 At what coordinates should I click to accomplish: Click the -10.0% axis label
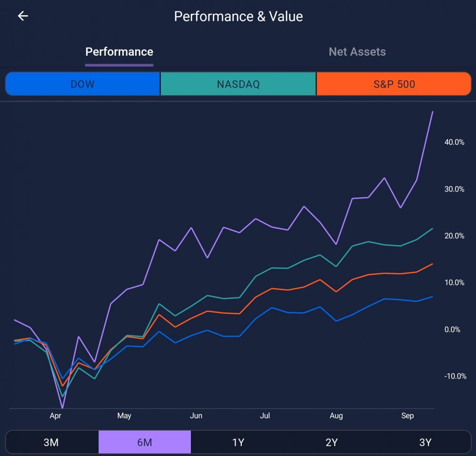point(454,377)
